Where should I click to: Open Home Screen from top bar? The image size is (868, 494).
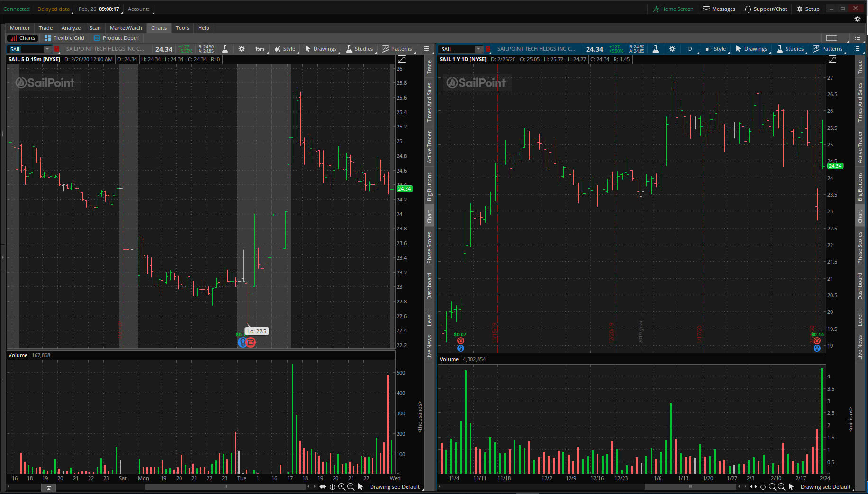pos(673,9)
